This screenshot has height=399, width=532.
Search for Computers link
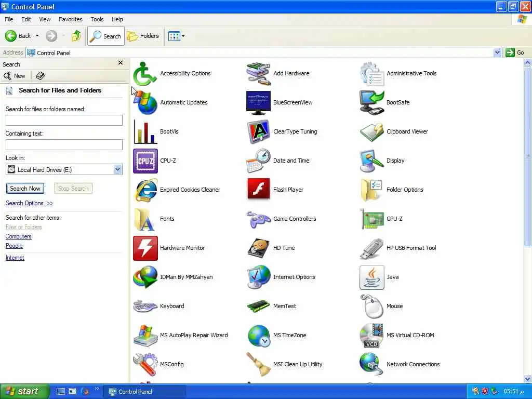pos(18,236)
